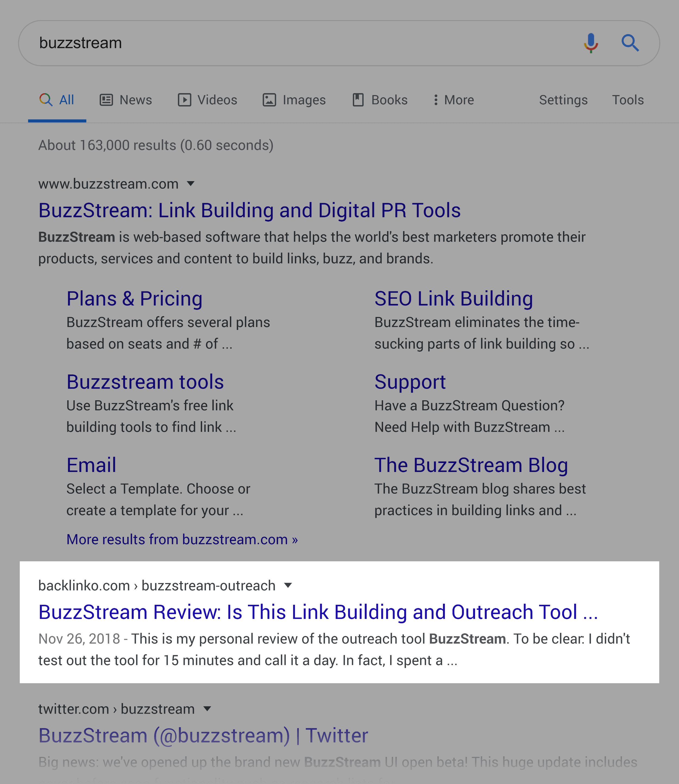The width and height of the screenshot is (679, 784).
Task: Open The BuzzStream Blog sitelink
Action: click(471, 465)
